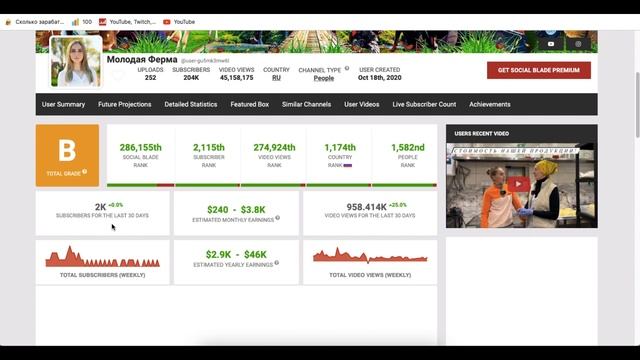Open the Live Subscriber Count tab
This screenshot has width=640, height=360.
tap(424, 104)
